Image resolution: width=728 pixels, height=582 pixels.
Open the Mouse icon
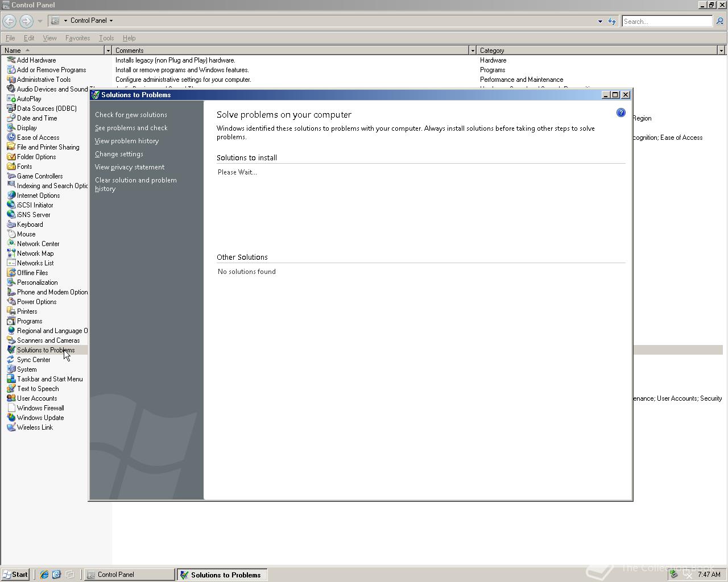click(x=11, y=234)
